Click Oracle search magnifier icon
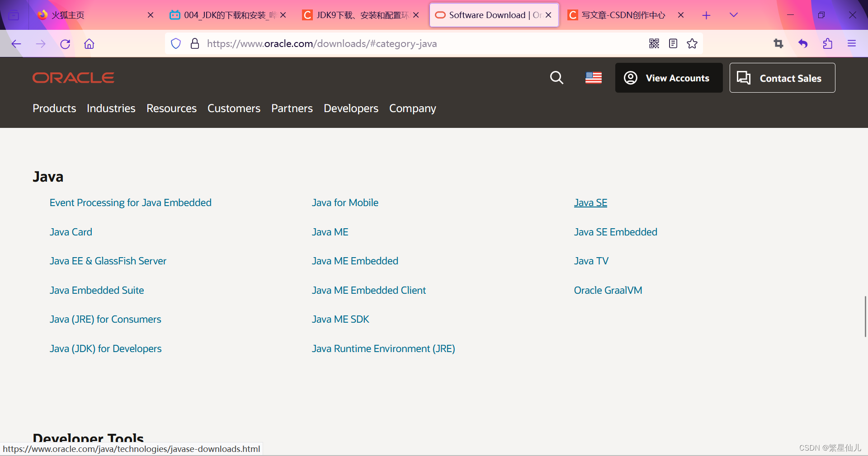The width and height of the screenshot is (868, 456). click(x=557, y=78)
